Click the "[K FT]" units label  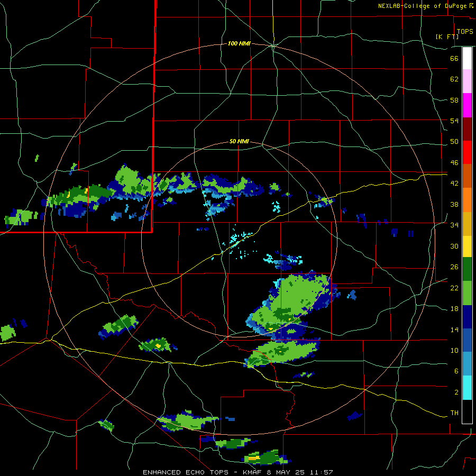coord(447,36)
